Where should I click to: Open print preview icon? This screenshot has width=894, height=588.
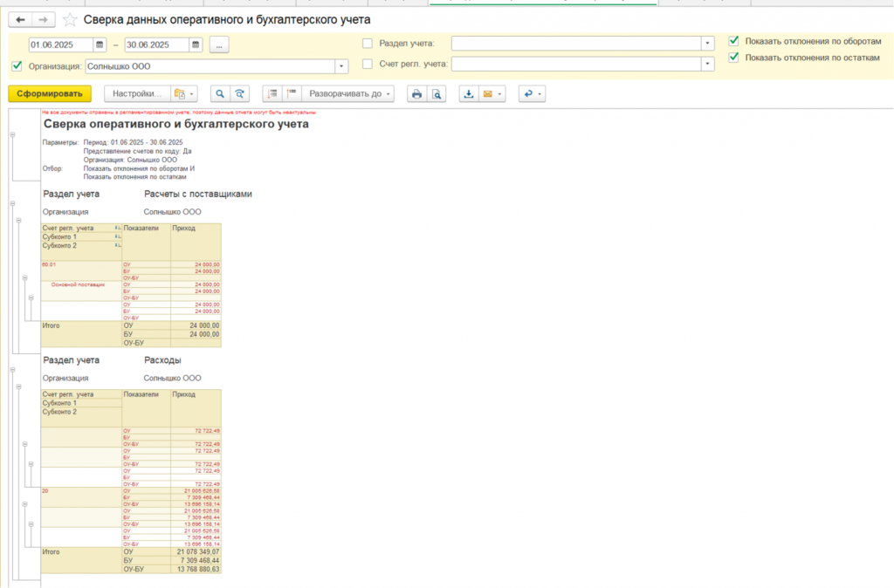[437, 94]
